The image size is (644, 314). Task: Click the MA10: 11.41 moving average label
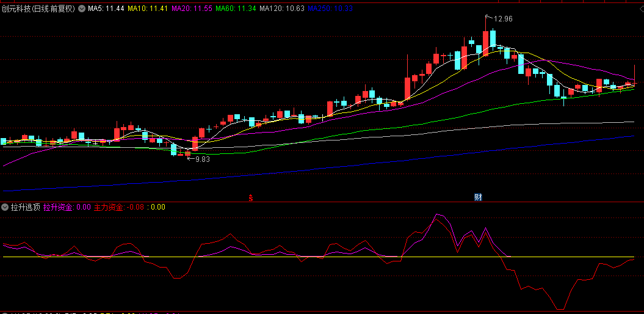pos(148,8)
